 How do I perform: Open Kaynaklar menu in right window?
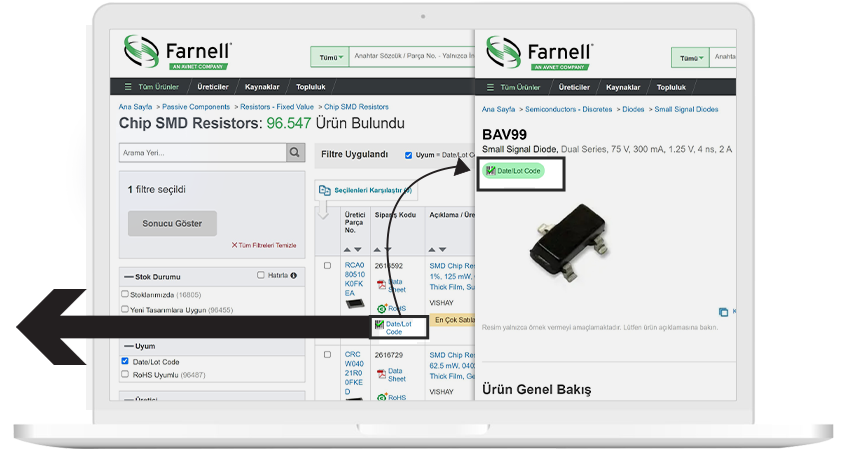tap(623, 87)
